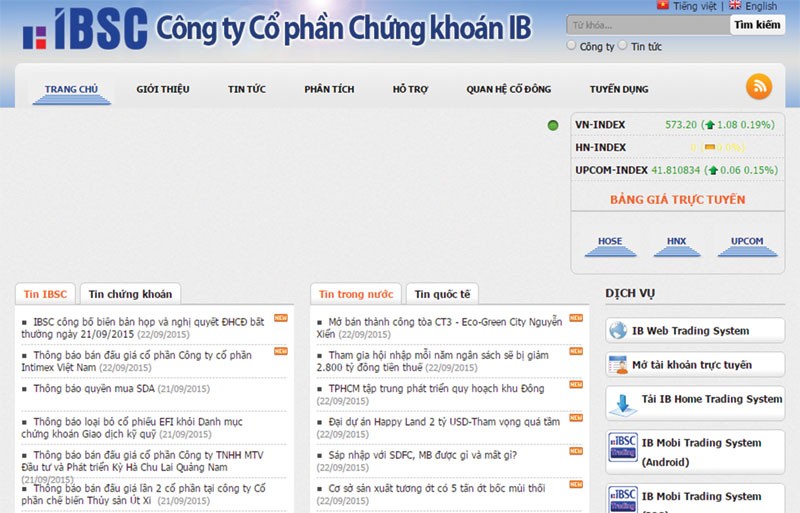Open Mở tài khoản trực tuyến service

(x=695, y=365)
